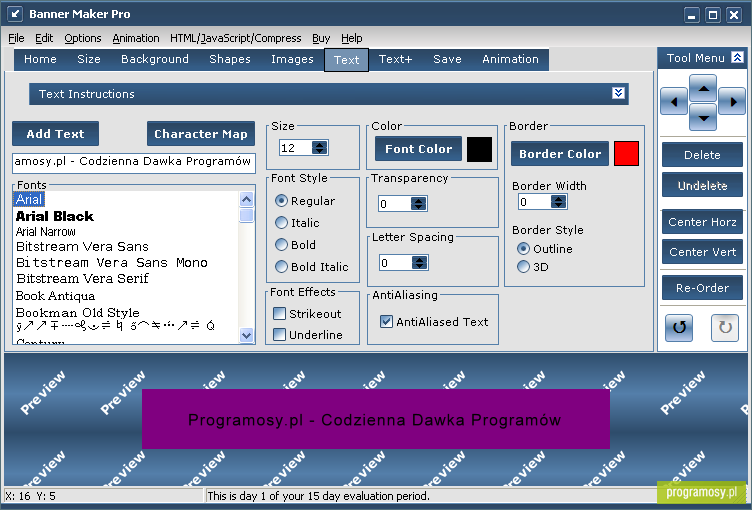The image size is (752, 510).
Task: Switch to the Shapes tab
Action: pyautogui.click(x=230, y=59)
